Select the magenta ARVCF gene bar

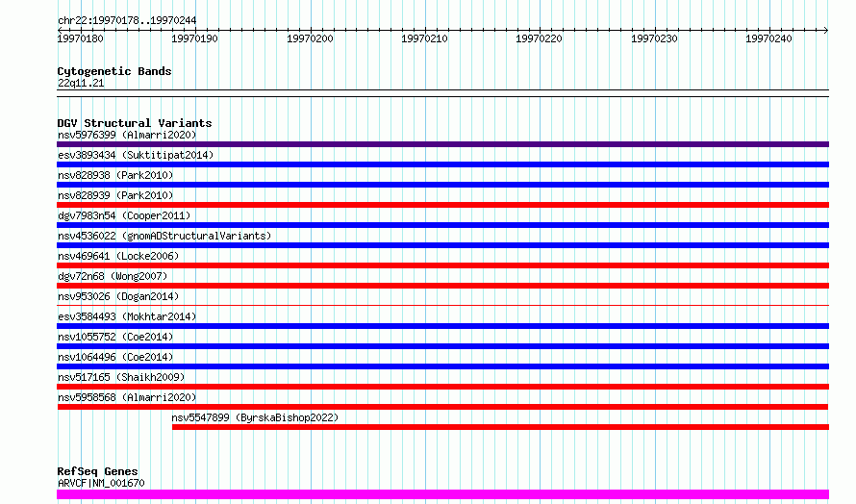442,494
